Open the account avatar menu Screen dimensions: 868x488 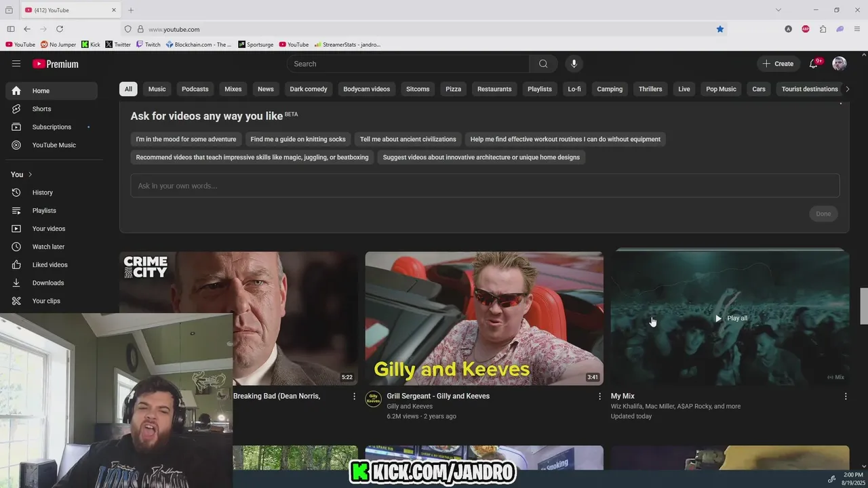tap(840, 64)
